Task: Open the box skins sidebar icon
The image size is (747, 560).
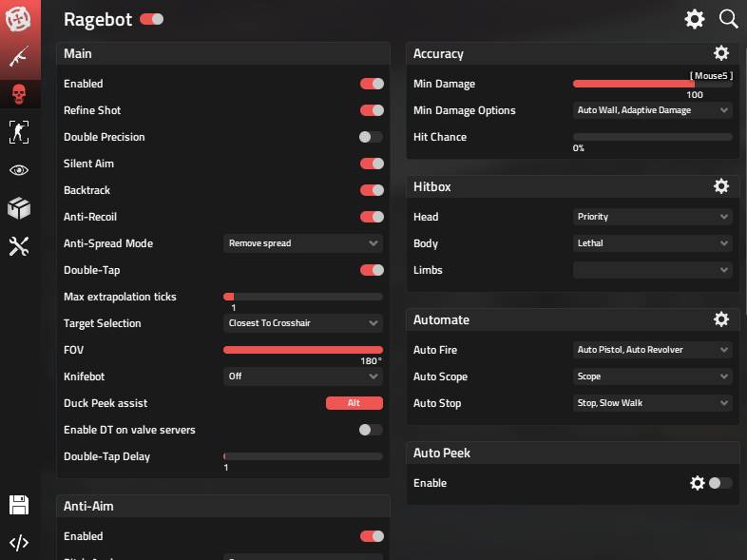Action: click(19, 208)
